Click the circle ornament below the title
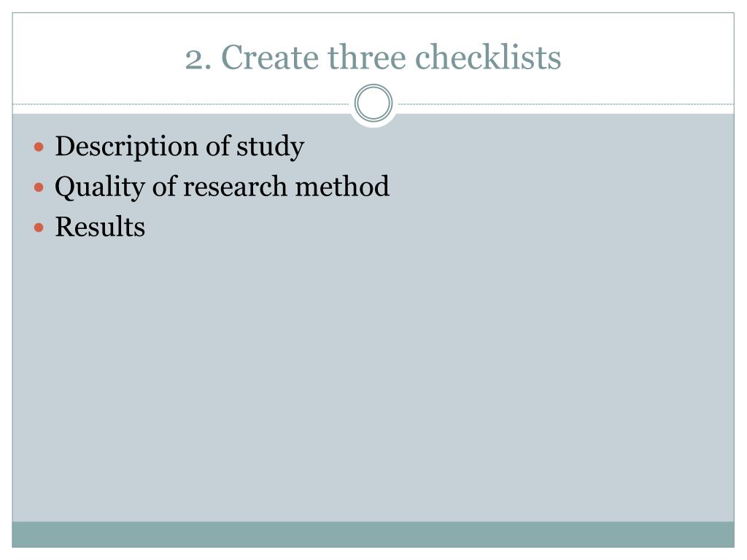Viewport: 747px width, 560px height. [x=373, y=104]
